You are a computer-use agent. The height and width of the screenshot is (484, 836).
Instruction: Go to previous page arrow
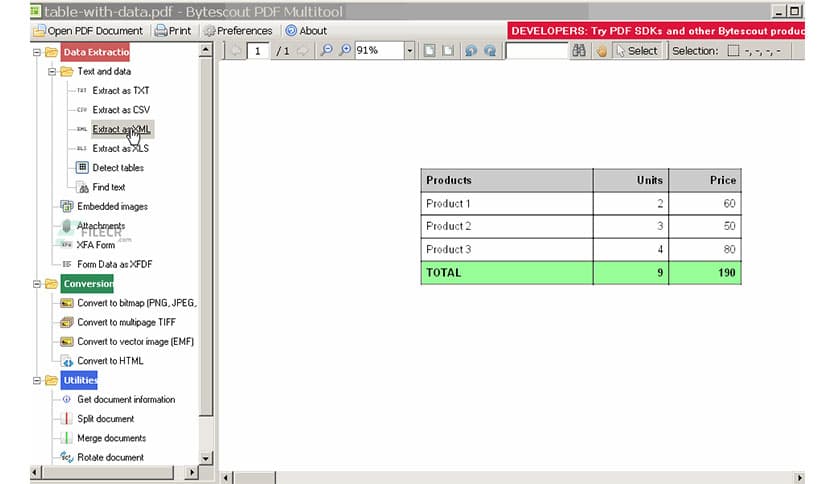coord(236,51)
